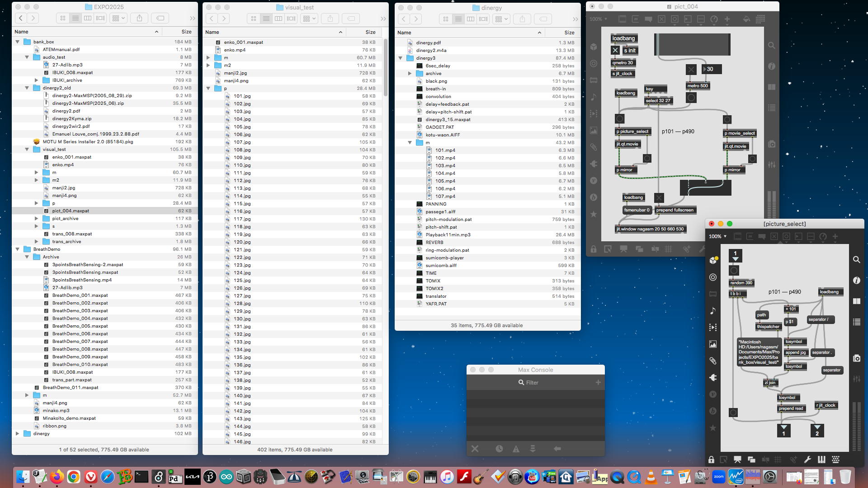Toggle the X above qmetro 30

615,51
